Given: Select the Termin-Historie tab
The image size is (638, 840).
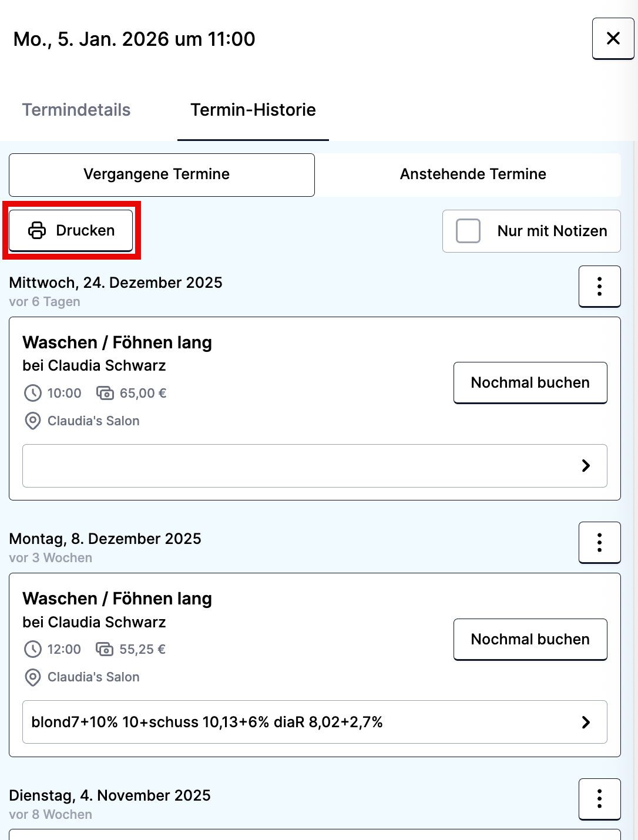Looking at the screenshot, I should (x=253, y=110).
